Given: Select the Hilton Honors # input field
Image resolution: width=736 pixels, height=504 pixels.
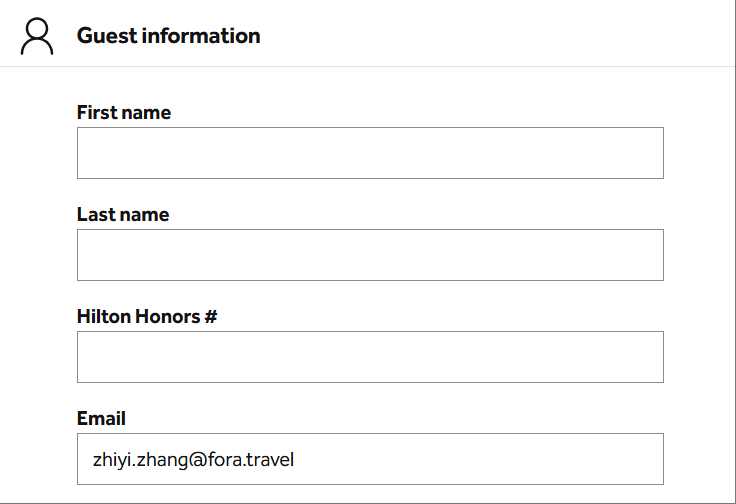Looking at the screenshot, I should coord(370,357).
